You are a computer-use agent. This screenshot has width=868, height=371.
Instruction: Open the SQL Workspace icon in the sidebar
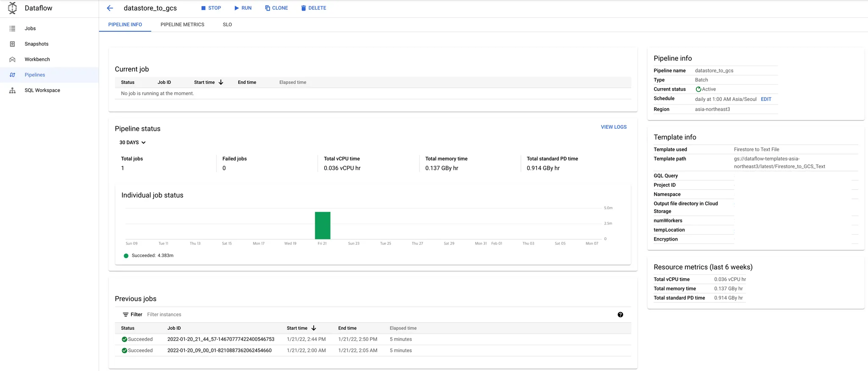(12, 90)
